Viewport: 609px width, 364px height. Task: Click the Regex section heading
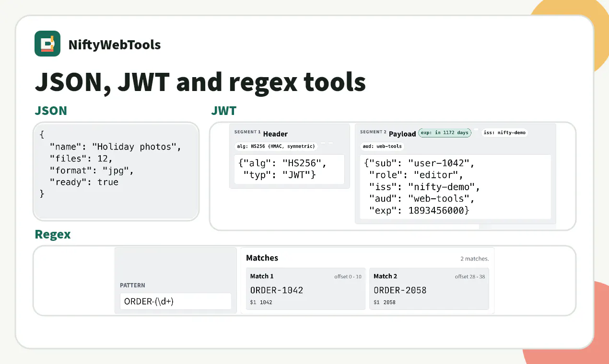point(53,234)
